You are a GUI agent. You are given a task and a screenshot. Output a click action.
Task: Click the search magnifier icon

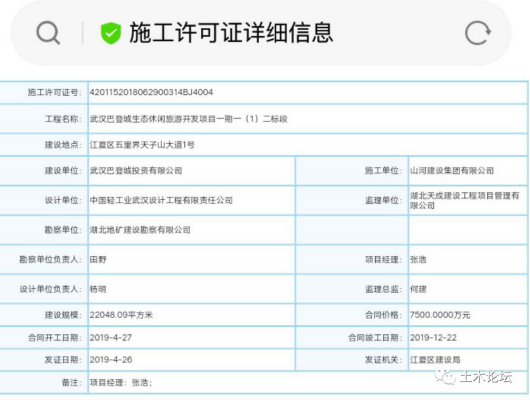point(48,33)
